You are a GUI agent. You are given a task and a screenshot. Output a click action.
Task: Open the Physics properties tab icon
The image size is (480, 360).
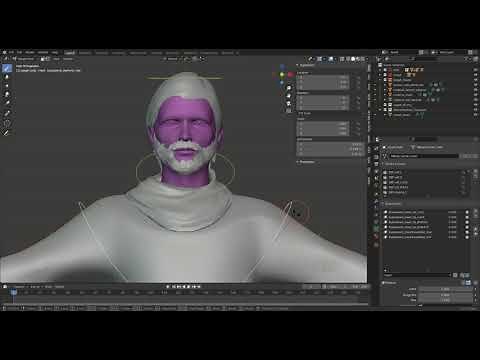click(376, 216)
